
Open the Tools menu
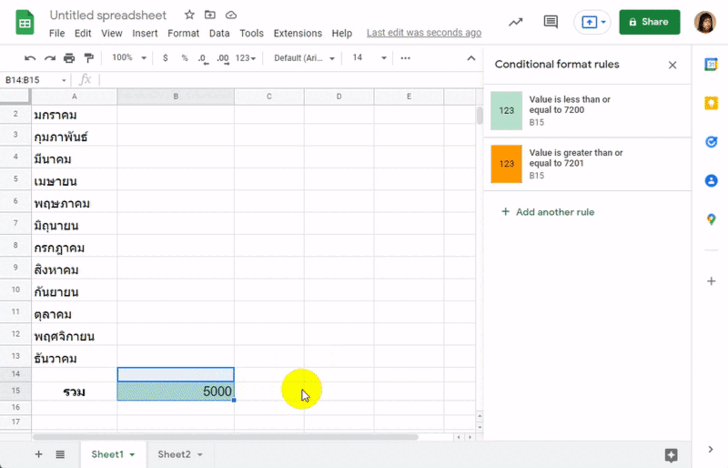(251, 33)
